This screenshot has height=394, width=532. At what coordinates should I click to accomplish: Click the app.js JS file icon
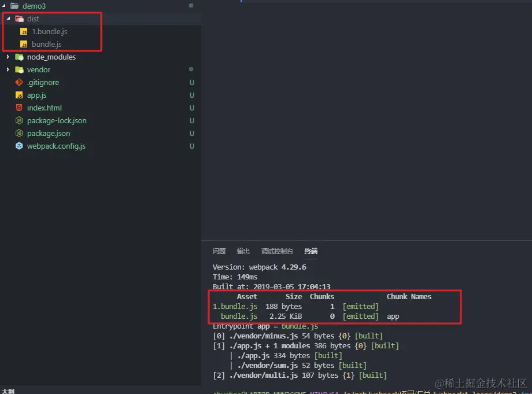click(19, 95)
